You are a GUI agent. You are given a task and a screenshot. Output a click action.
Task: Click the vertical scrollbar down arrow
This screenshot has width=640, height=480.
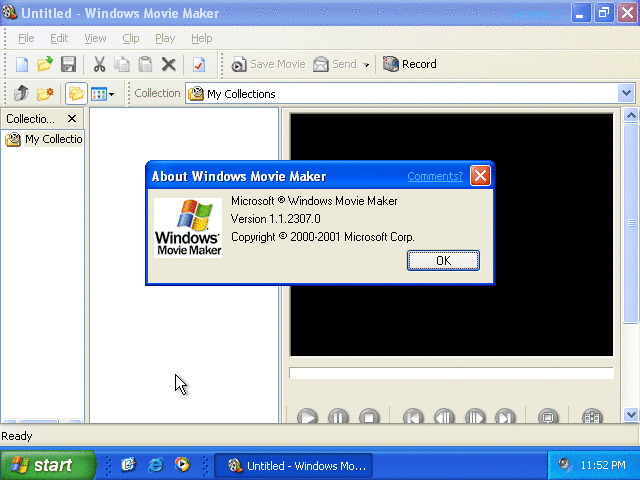pos(631,415)
